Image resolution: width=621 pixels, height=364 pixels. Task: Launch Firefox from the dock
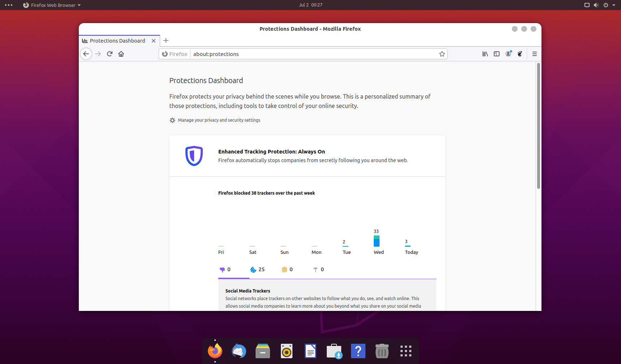215,351
